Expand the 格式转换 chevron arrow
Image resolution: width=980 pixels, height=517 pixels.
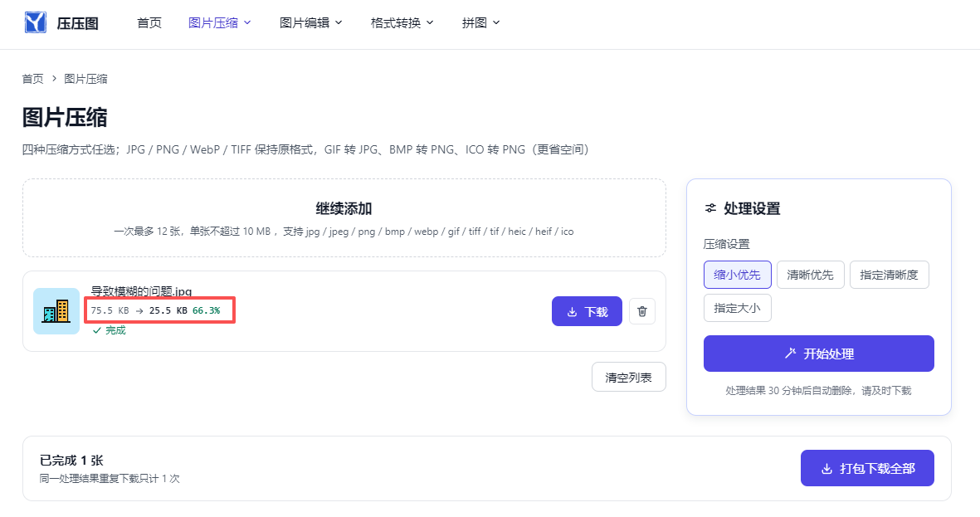pyautogui.click(x=429, y=22)
